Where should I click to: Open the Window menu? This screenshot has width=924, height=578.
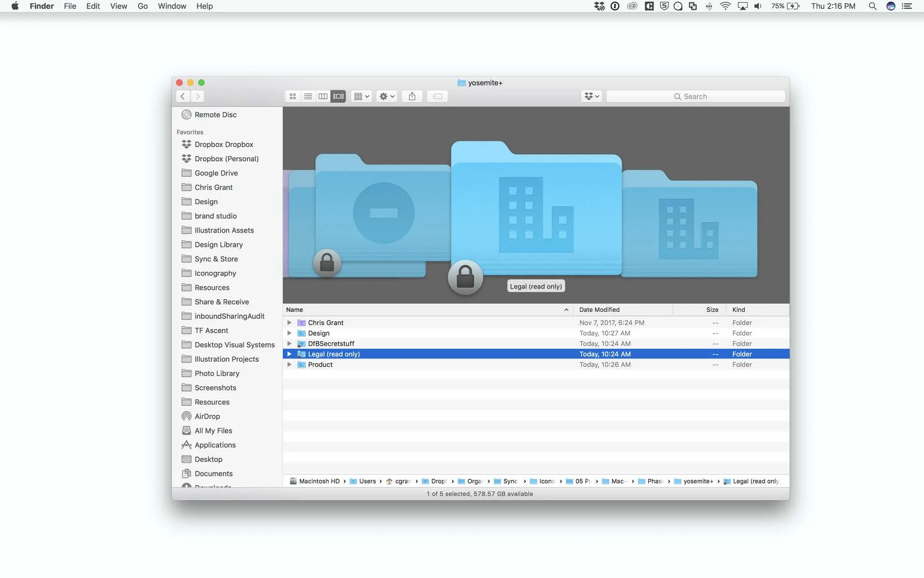coord(172,6)
